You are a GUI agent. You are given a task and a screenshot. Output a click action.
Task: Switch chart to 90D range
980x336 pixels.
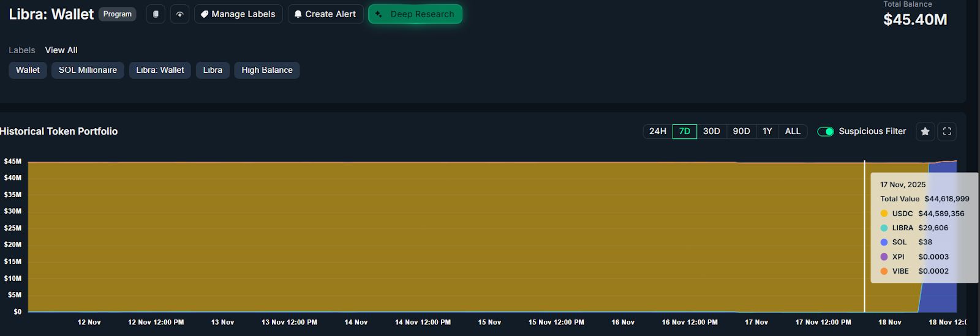tap(741, 132)
